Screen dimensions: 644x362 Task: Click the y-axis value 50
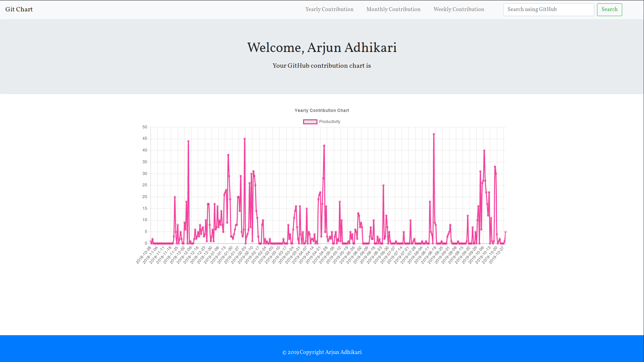145,127
